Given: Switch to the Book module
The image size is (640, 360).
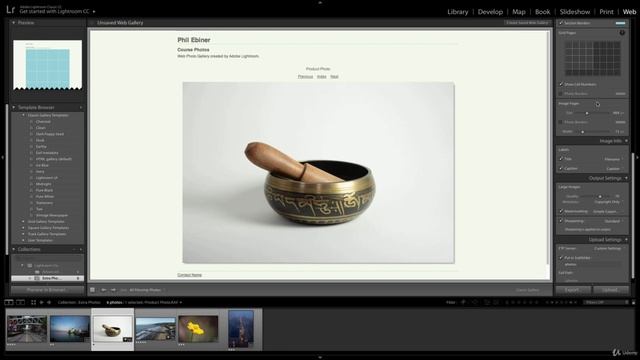Looking at the screenshot, I should (542, 12).
